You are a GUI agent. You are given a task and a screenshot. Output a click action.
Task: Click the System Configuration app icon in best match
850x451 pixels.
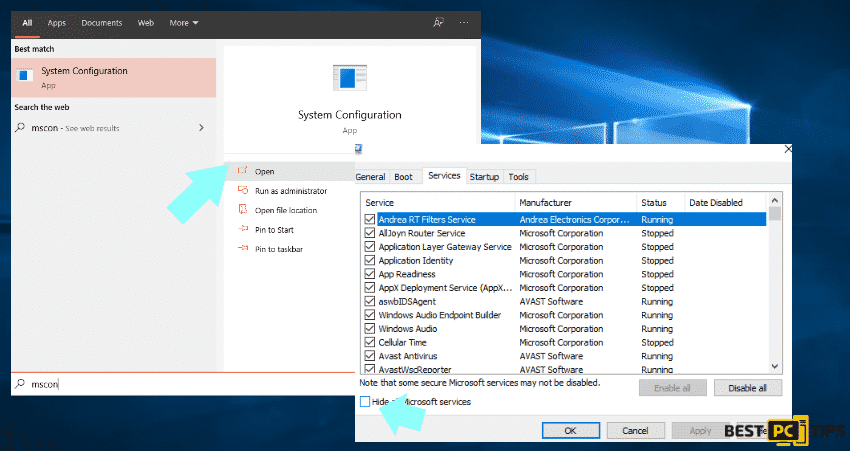[x=24, y=75]
